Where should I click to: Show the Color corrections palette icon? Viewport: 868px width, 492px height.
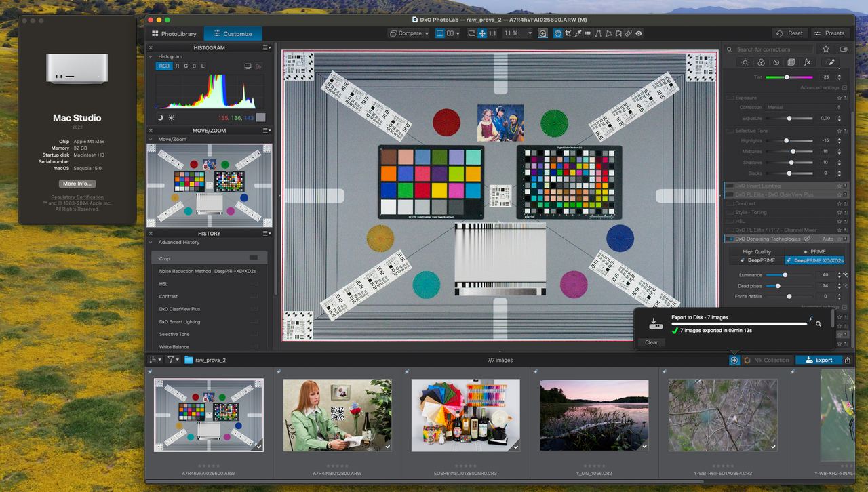761,62
